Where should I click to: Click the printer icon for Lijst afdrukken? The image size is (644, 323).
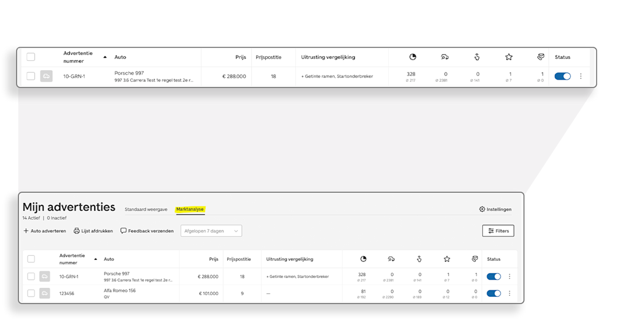[77, 231]
